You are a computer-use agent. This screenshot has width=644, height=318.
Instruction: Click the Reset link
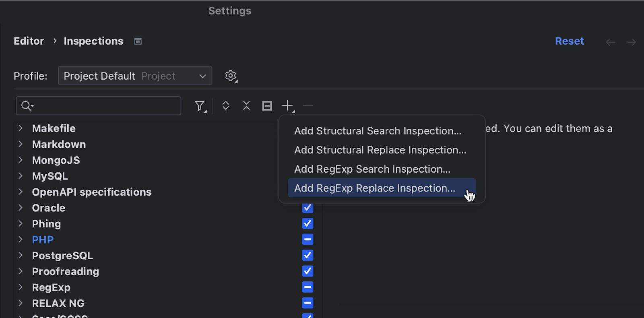569,41
